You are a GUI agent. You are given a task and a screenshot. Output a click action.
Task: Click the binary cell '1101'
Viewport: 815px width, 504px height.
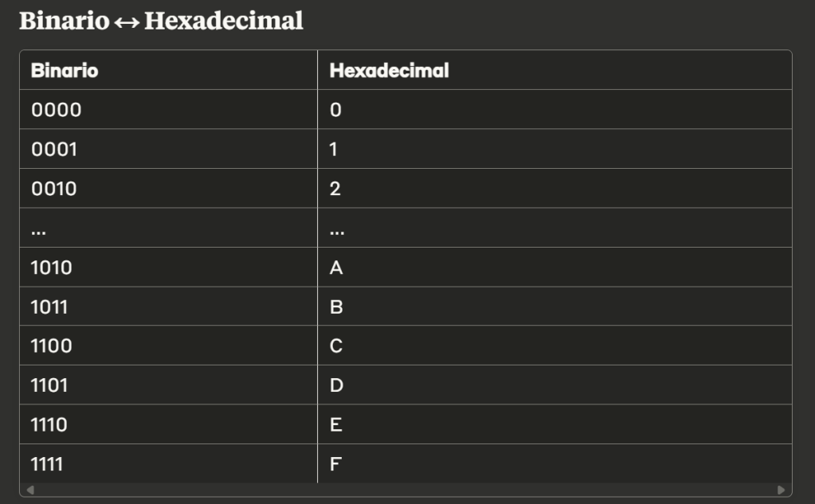click(49, 385)
